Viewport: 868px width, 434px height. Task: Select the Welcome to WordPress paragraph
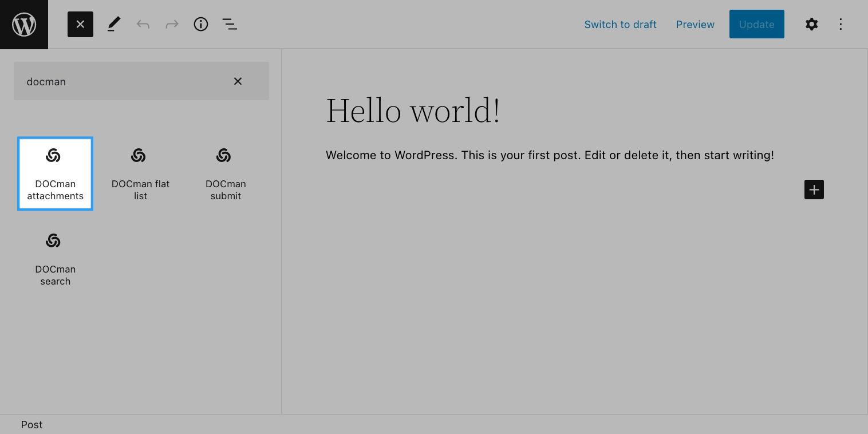550,155
